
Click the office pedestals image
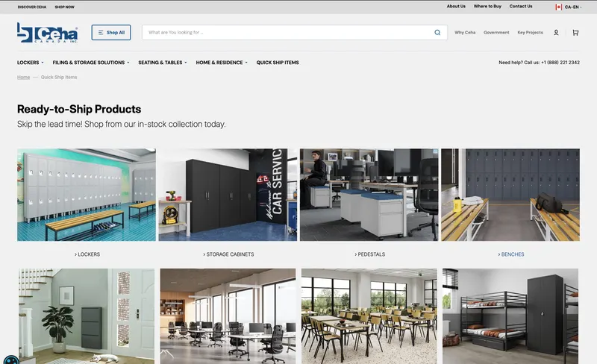point(369,195)
